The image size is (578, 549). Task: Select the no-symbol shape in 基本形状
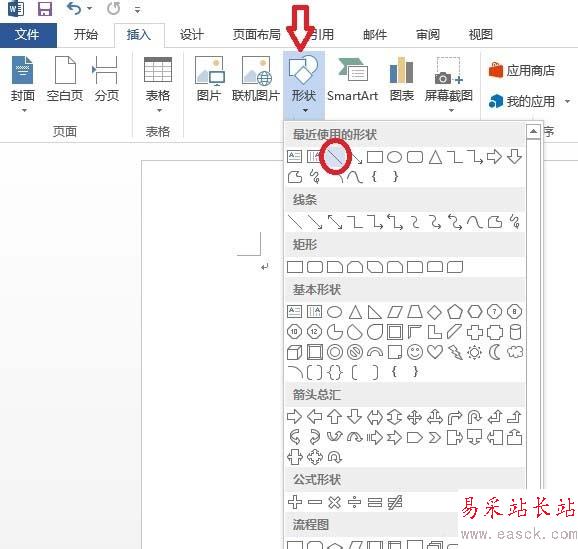pos(355,352)
